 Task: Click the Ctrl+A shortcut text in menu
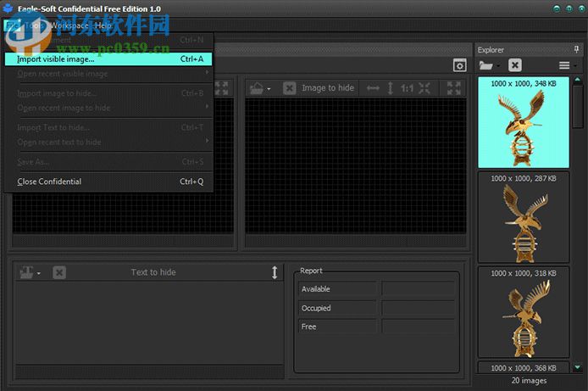[x=191, y=59]
